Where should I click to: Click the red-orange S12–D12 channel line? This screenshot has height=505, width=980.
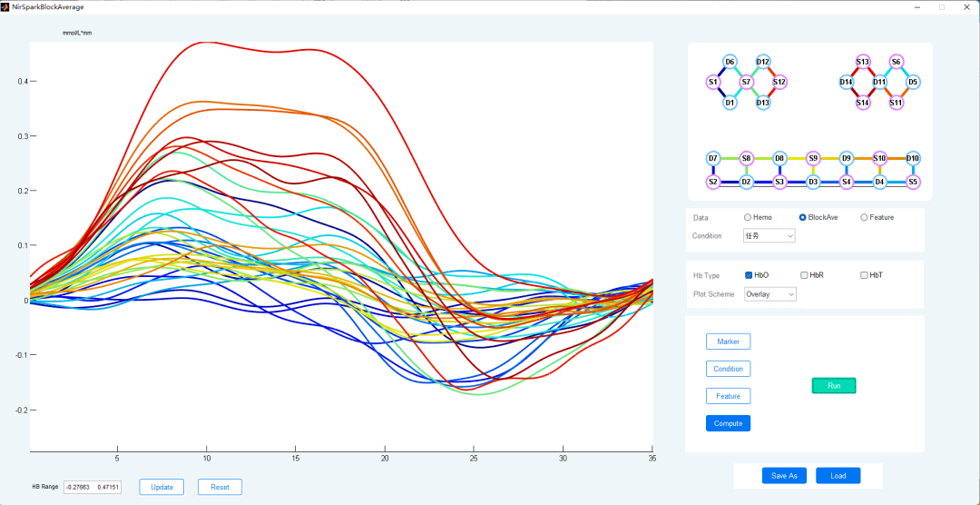[x=772, y=71]
